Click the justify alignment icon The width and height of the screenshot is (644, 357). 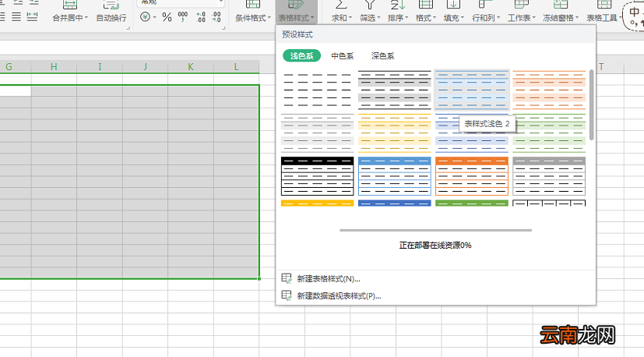(16, 17)
